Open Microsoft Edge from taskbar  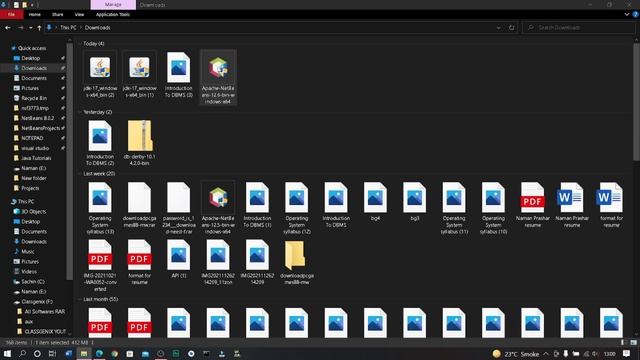[x=99, y=353]
